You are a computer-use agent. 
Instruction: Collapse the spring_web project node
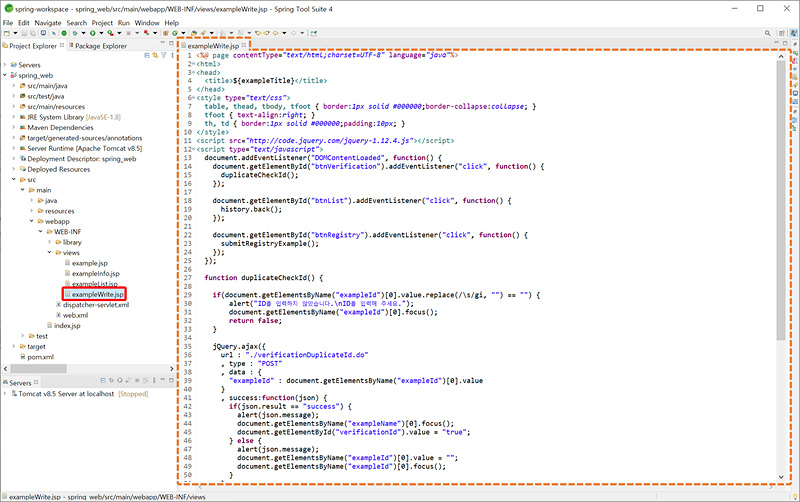pos(5,75)
